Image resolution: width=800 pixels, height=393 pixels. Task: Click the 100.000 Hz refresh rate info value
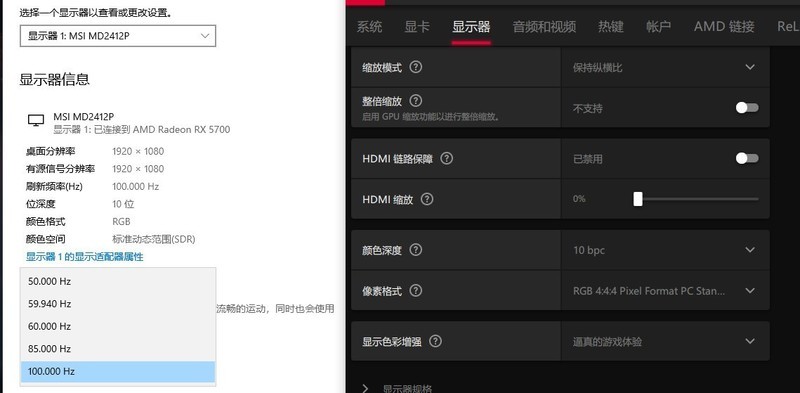(136, 187)
